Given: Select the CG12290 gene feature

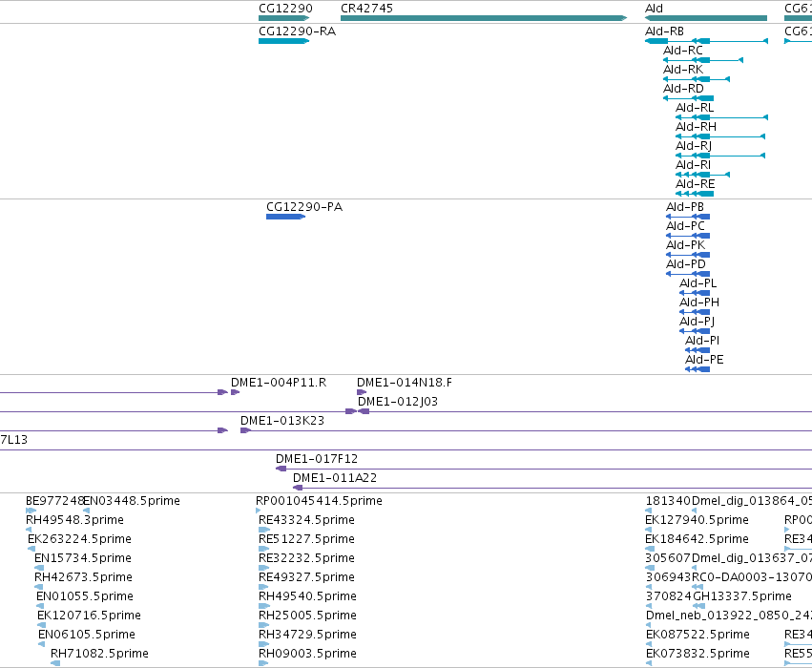Looking at the screenshot, I should tap(283, 18).
